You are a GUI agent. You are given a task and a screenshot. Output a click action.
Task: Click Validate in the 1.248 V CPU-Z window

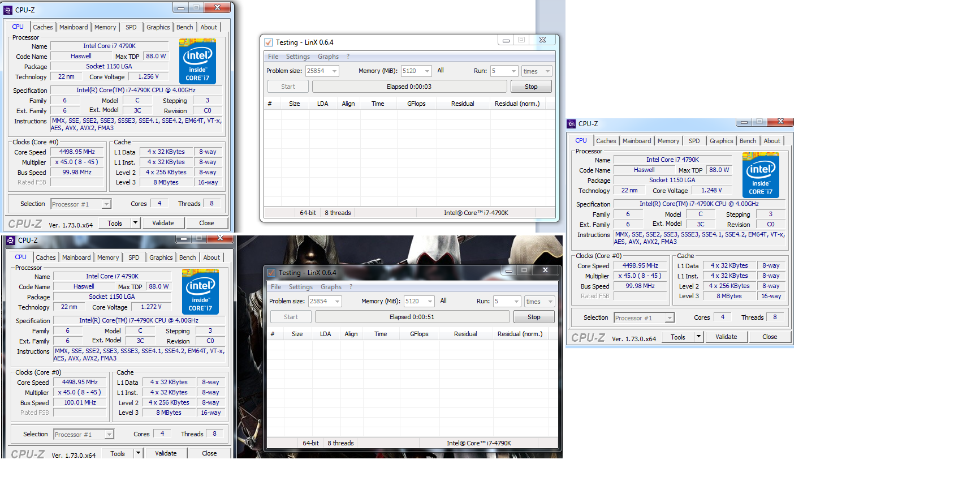coord(726,337)
